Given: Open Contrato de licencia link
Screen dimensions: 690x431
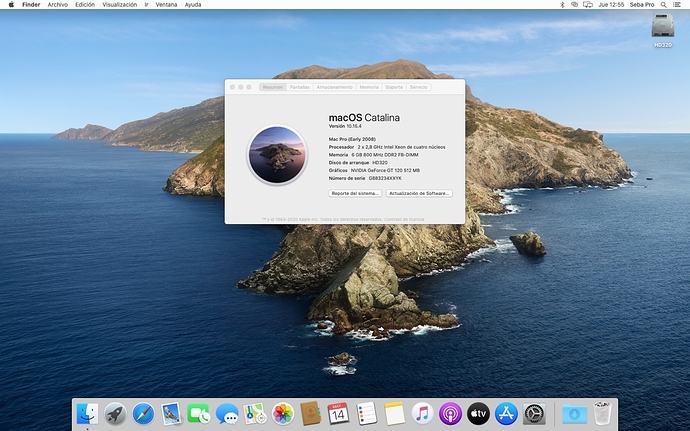Looking at the screenshot, I should coord(404,219).
